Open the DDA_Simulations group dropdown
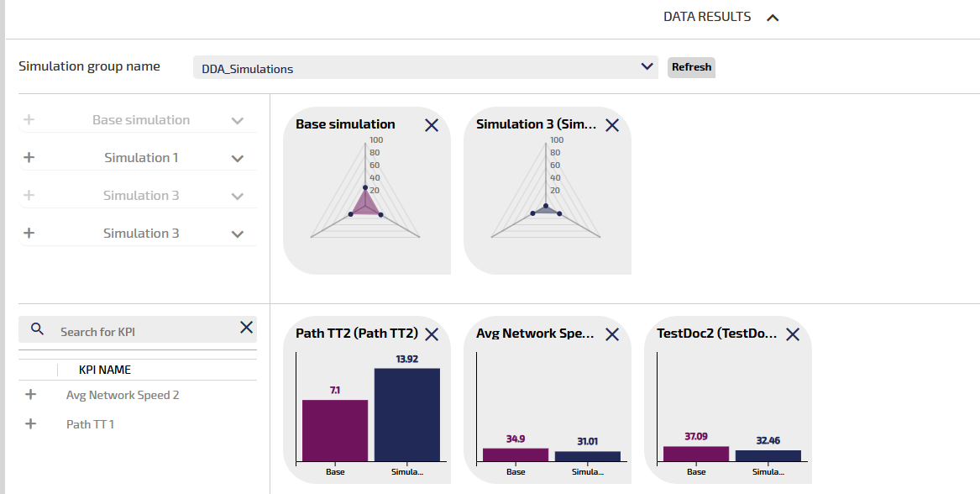This screenshot has width=980, height=494. 647,67
